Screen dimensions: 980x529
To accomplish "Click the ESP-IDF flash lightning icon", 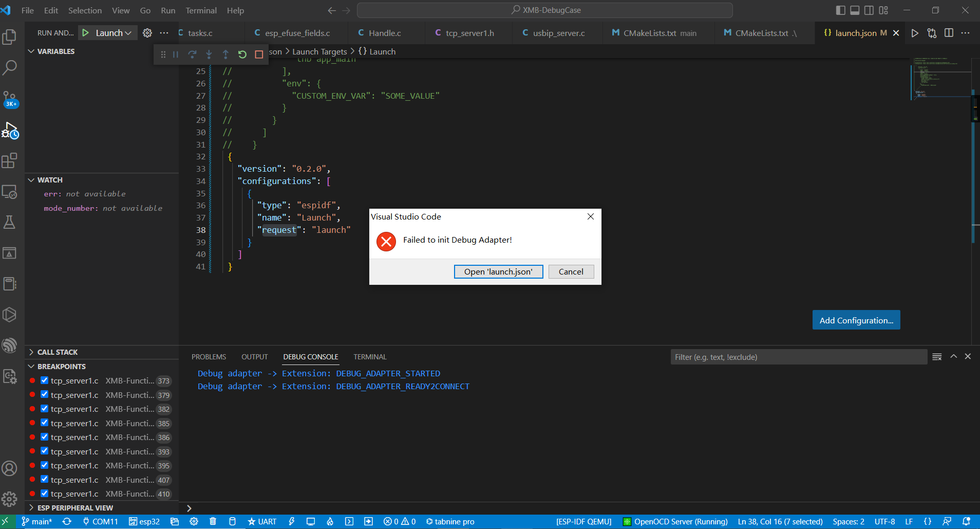I will (x=291, y=521).
